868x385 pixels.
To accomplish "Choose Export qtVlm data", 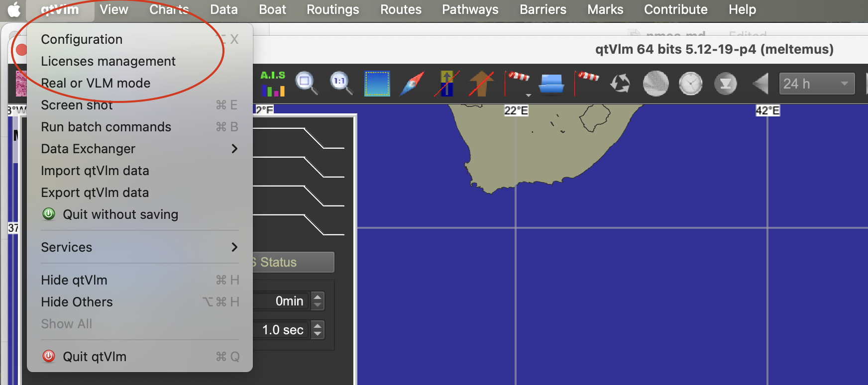I will point(140,192).
